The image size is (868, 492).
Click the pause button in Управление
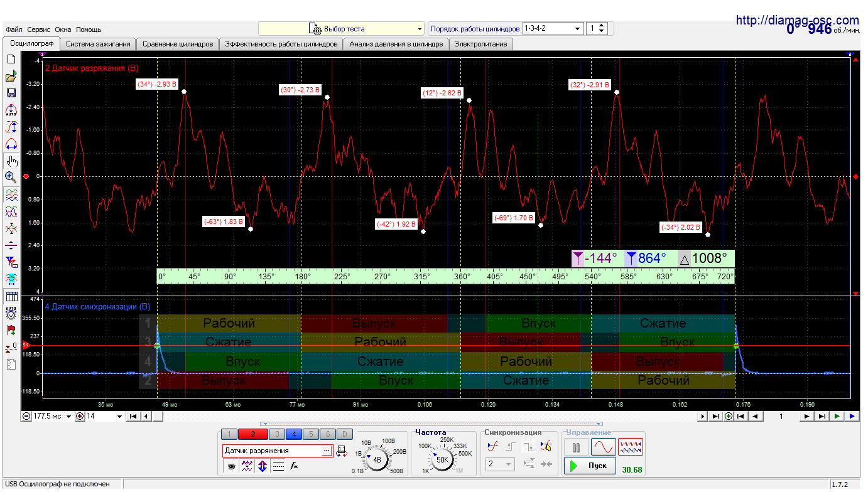pos(576,447)
